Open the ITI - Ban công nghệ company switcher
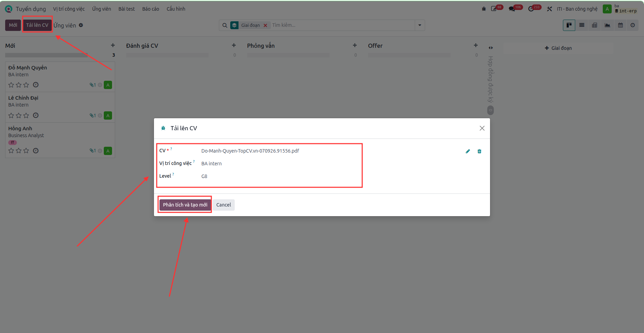 [x=577, y=9]
